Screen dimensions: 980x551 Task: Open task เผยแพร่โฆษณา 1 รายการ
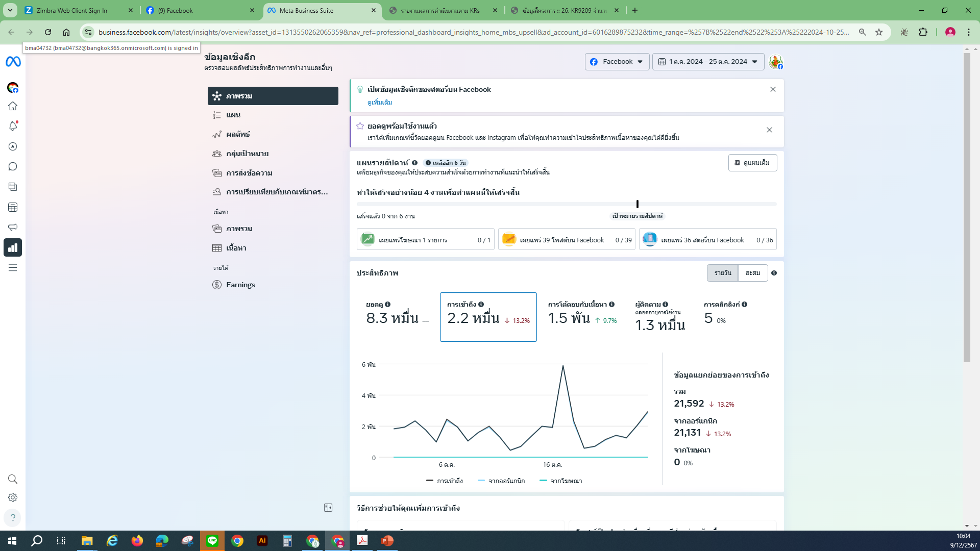426,239
